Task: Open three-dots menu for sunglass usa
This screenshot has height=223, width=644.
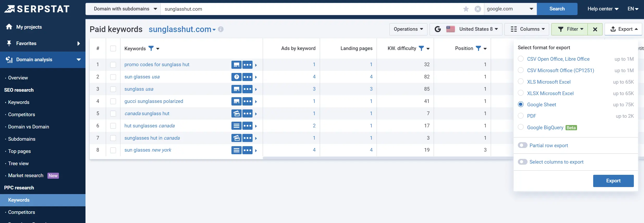Action: 247,89
